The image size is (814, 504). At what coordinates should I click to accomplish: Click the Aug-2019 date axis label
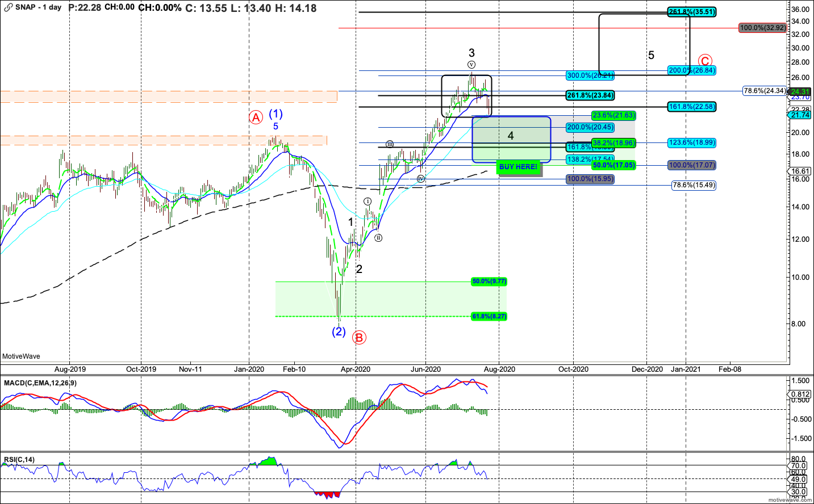point(70,369)
